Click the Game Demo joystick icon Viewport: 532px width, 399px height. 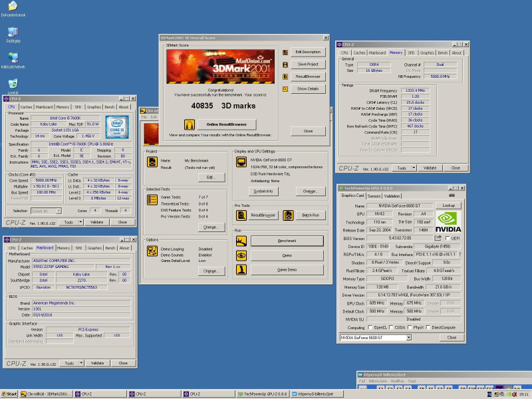[240, 270]
